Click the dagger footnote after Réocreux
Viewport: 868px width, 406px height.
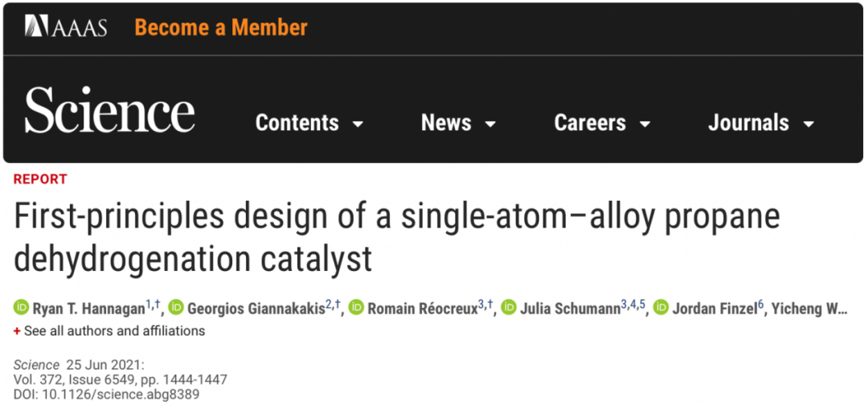tap(490, 303)
